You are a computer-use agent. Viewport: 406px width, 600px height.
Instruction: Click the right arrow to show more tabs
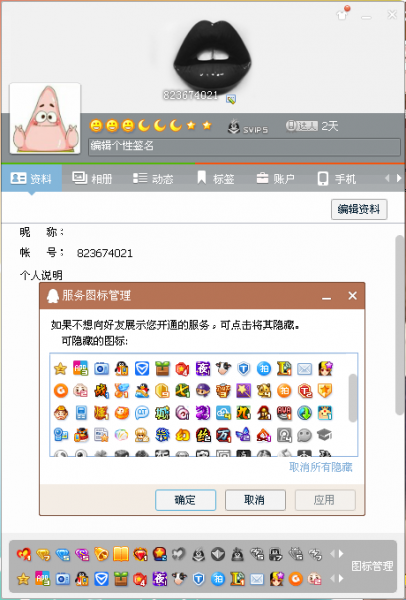(x=399, y=178)
